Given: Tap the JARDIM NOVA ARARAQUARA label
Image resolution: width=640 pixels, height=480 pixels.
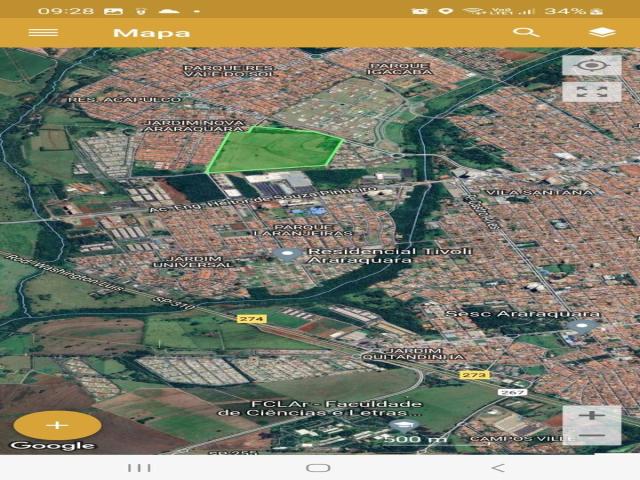Looking at the screenshot, I should point(194,126).
